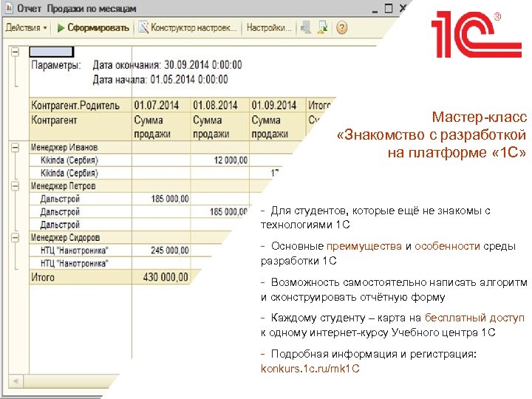Collapse the Менеджер Сидоров group

coord(16,237)
